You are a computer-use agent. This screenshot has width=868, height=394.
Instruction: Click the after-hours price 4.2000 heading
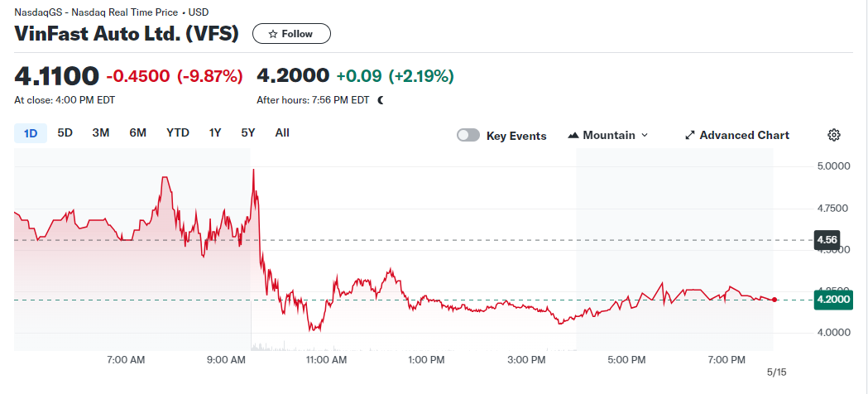293,76
